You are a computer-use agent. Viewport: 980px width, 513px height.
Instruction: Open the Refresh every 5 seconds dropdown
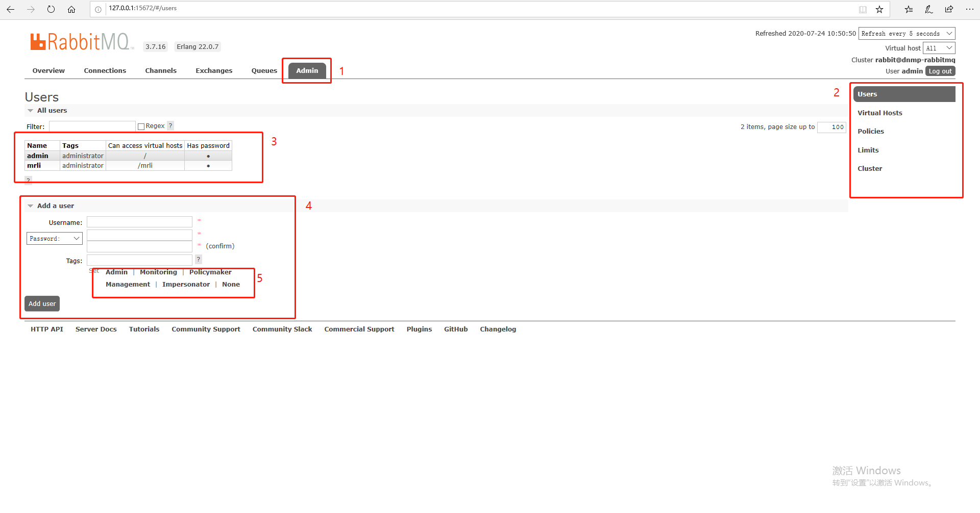906,34
